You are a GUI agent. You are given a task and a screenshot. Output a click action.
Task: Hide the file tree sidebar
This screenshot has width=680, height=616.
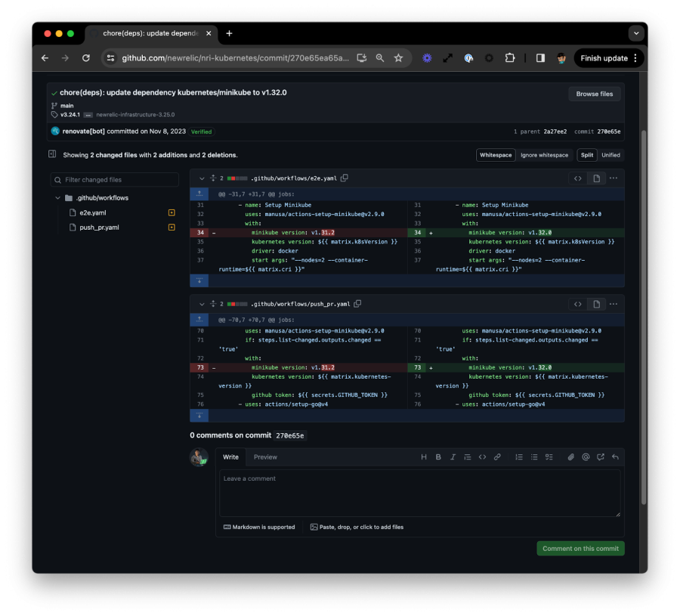(52, 154)
